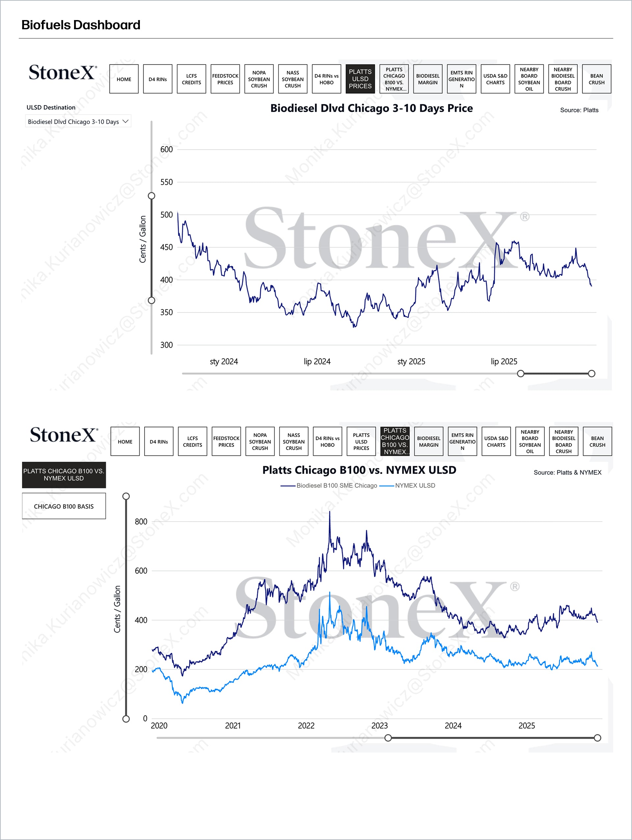Click EMTS RIN GENERATION in the upper navigation bar
The image size is (632, 840).
click(x=462, y=79)
